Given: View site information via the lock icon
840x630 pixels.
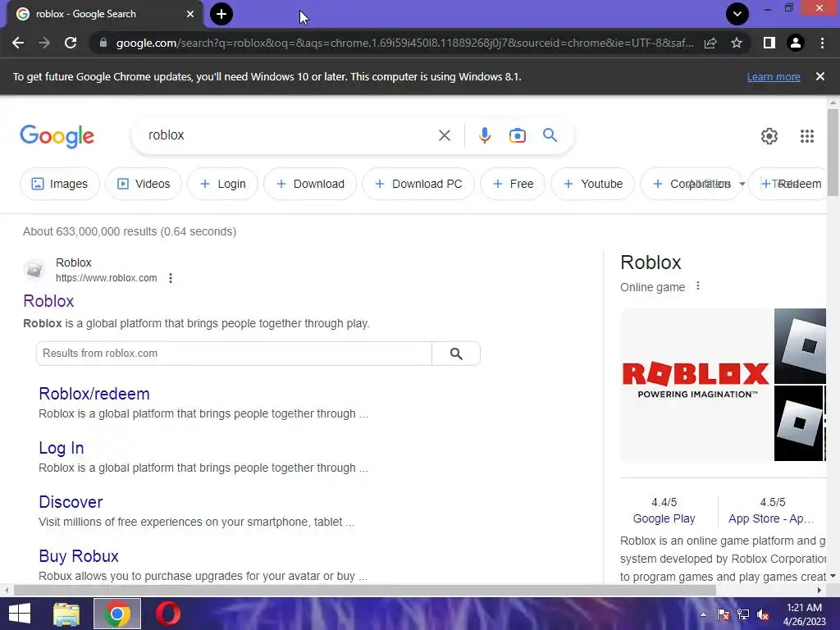Looking at the screenshot, I should point(103,43).
